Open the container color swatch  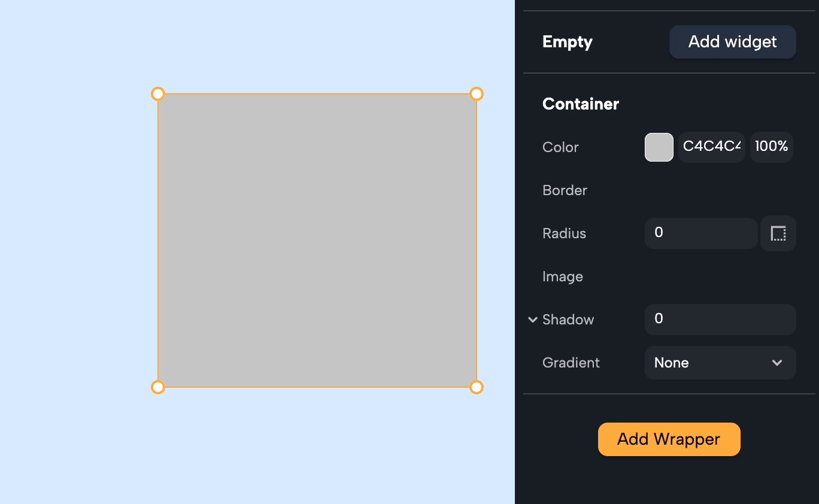(x=659, y=147)
